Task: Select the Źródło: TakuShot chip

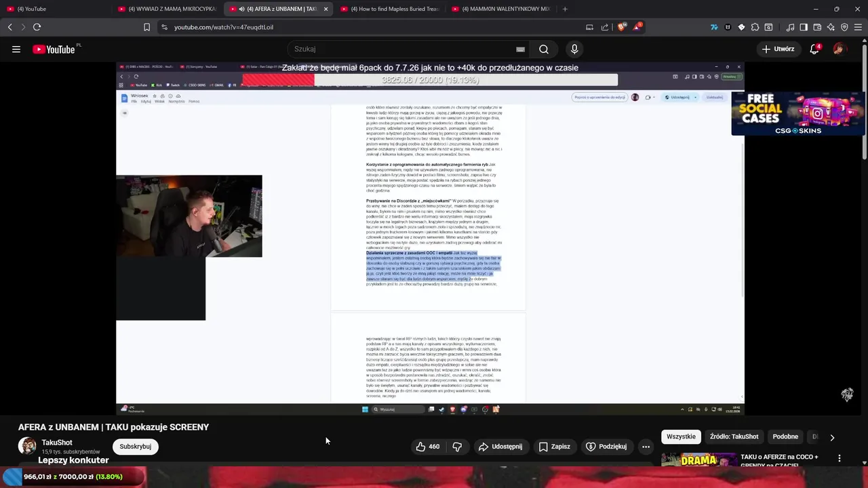Action: tap(734, 436)
